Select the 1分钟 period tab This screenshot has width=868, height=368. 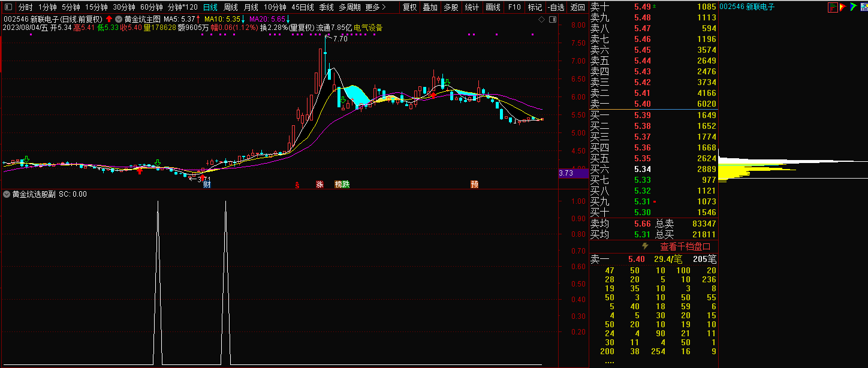(47, 8)
